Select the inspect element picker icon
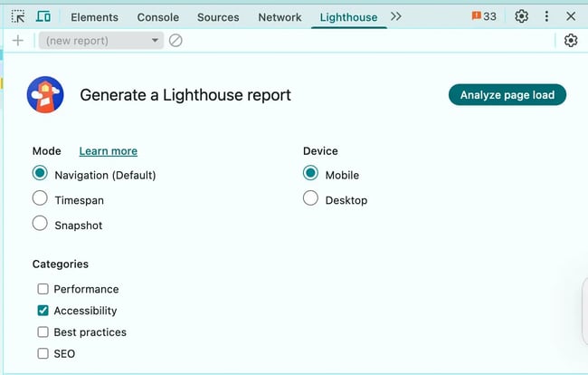The height and width of the screenshot is (375, 588). tap(18, 16)
